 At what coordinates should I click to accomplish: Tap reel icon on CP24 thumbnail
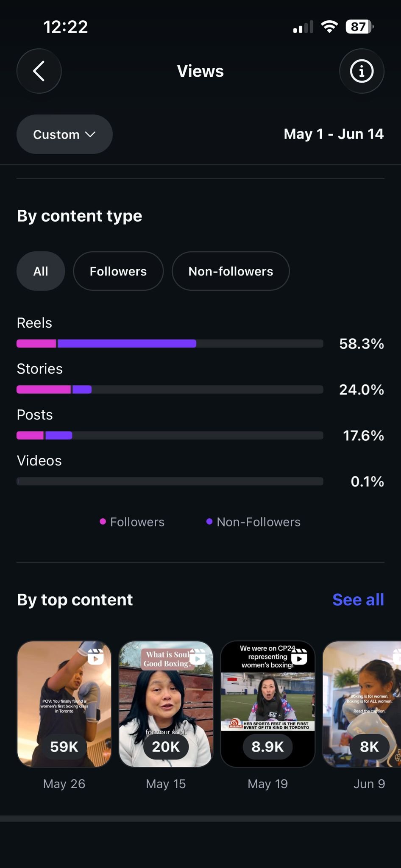[299, 657]
